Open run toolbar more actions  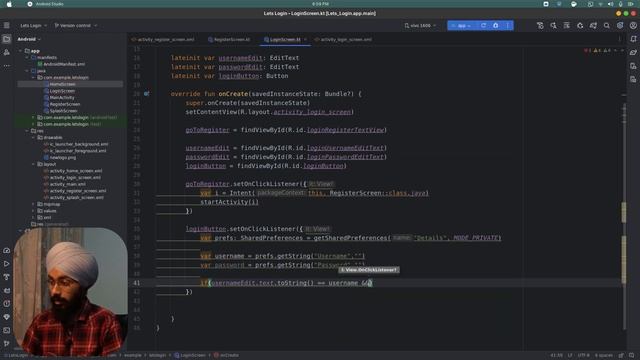coord(508,25)
